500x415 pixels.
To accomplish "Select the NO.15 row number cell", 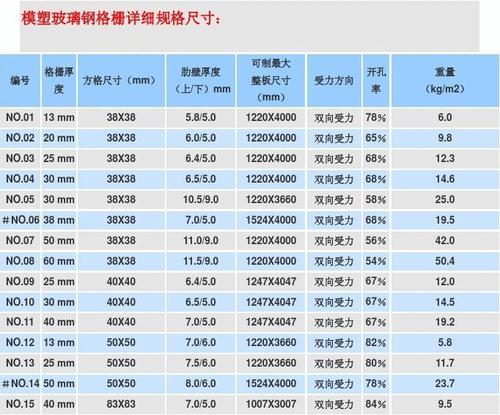I will (20, 404).
